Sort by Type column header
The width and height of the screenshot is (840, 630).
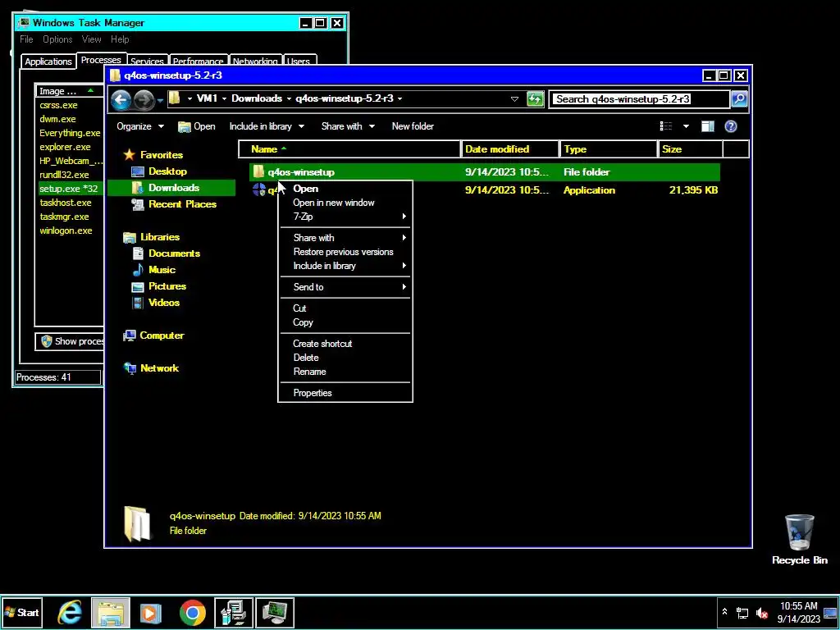click(609, 149)
